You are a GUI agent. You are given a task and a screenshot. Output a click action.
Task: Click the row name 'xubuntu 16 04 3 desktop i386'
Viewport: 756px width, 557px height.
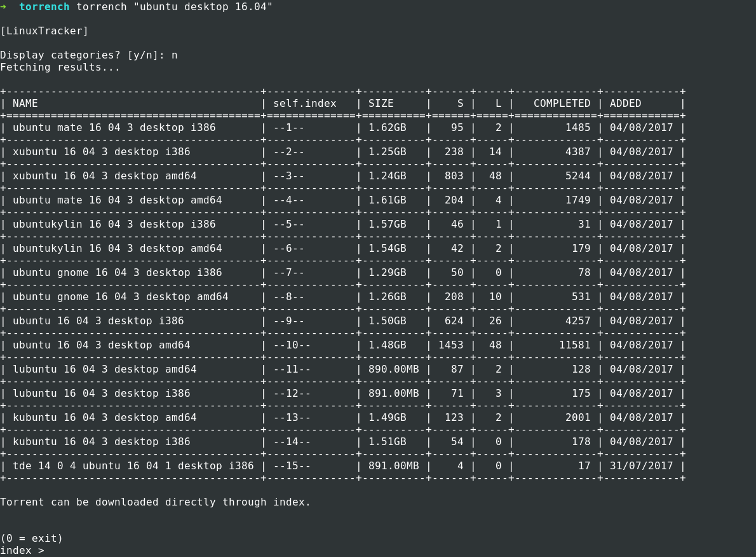click(101, 152)
